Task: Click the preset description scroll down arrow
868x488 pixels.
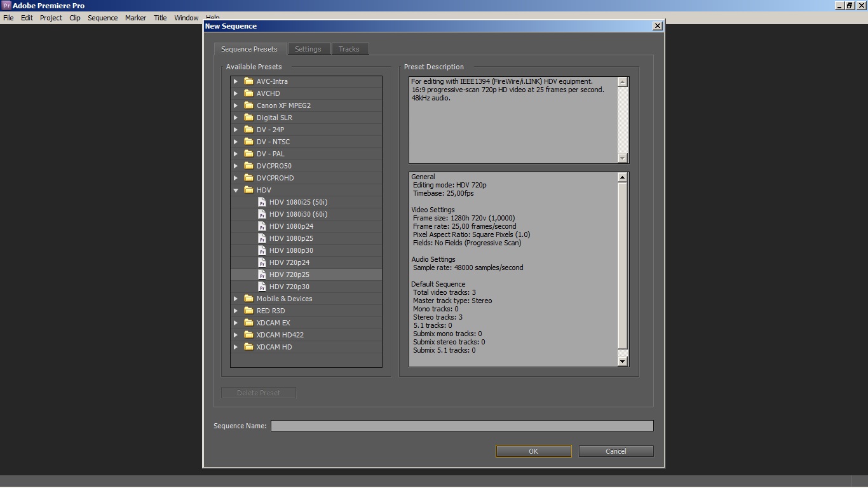Action: (623, 158)
